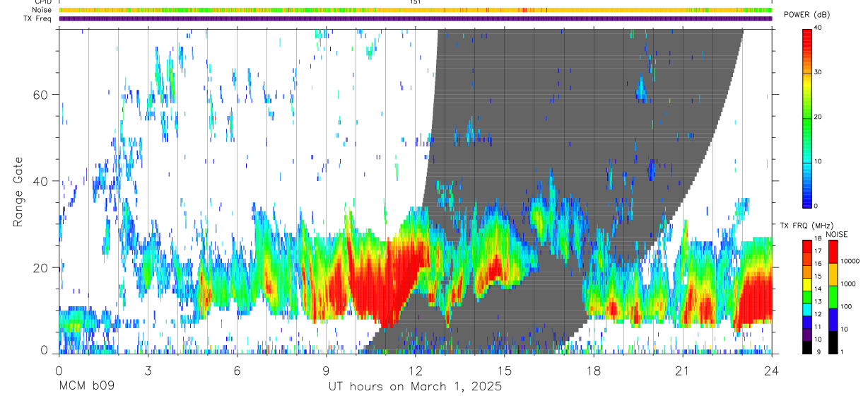This screenshot has width=868, height=401.
Task: Pick the orange 1000-10000 NOISE swatch
Action: tap(832, 274)
